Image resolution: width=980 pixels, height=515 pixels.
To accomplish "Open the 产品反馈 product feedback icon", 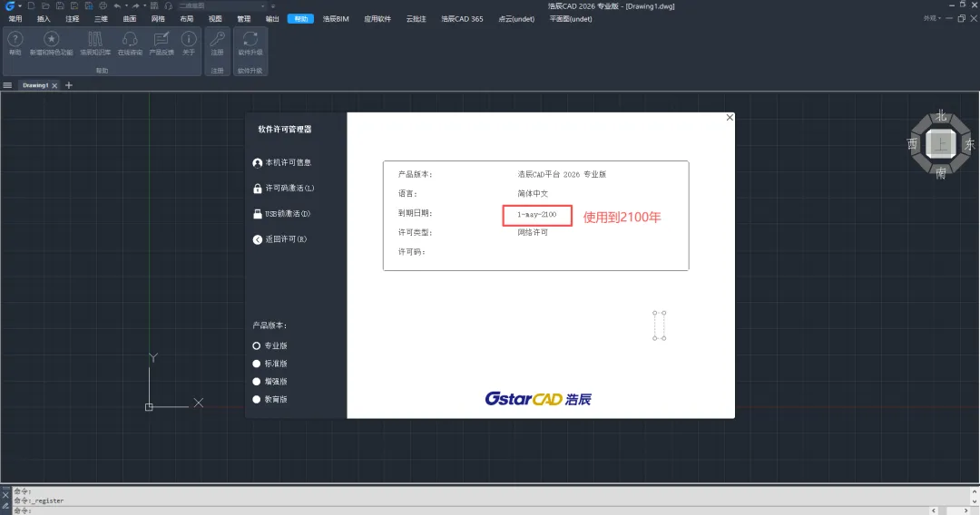I will point(162,44).
